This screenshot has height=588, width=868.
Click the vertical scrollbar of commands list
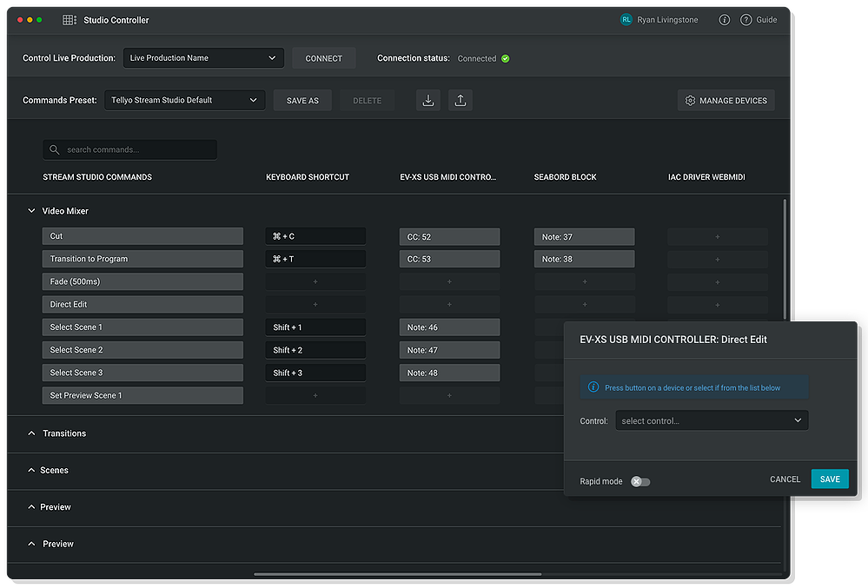coord(785,259)
